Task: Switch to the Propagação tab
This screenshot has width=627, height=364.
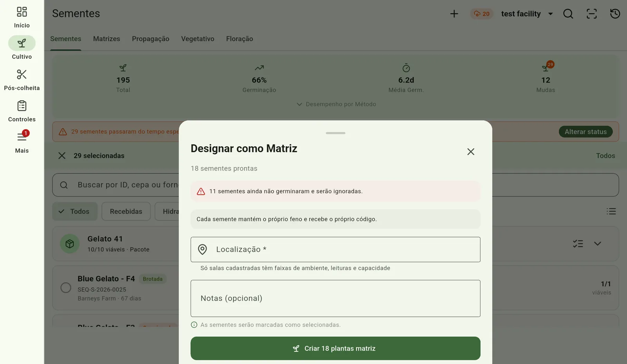Action: (x=150, y=39)
